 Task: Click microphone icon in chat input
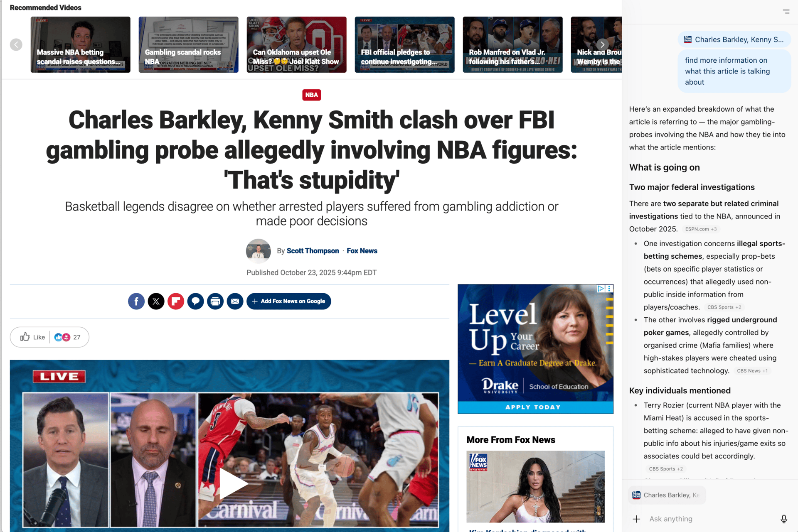[784, 519]
